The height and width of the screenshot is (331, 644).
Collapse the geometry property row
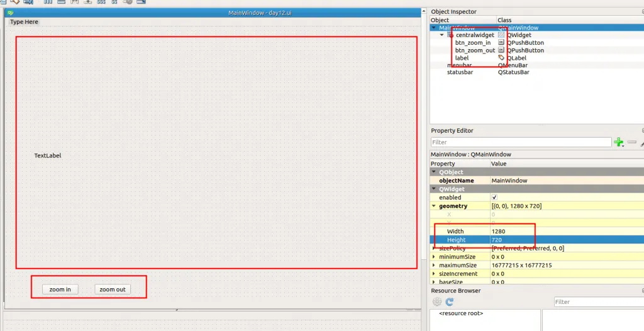(434, 206)
